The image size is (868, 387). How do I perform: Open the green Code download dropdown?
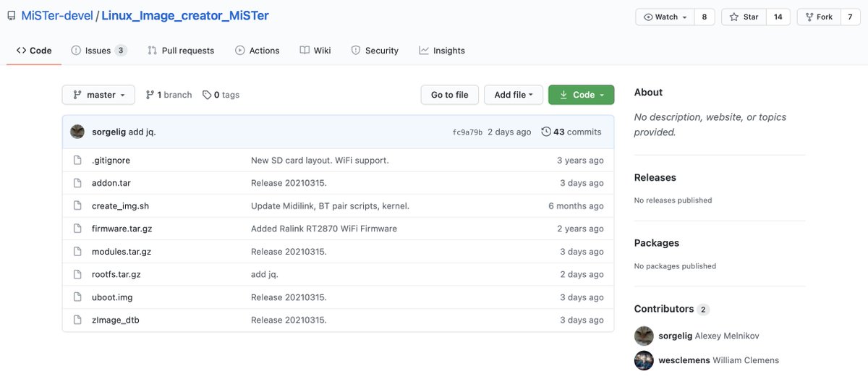click(x=582, y=95)
